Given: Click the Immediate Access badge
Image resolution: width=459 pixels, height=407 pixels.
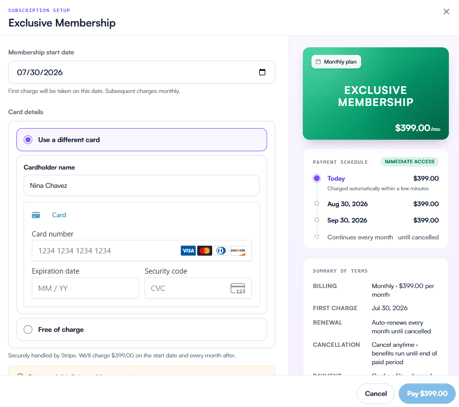Looking at the screenshot, I should [409, 162].
